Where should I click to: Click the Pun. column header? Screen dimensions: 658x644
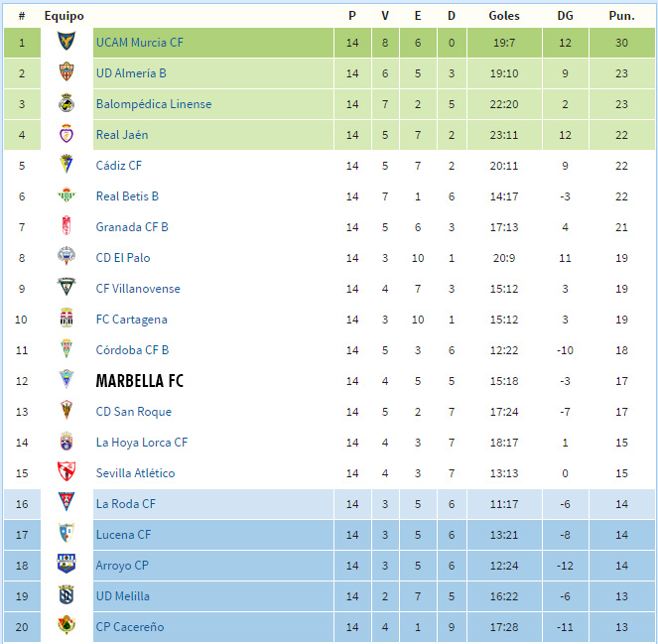(x=622, y=16)
